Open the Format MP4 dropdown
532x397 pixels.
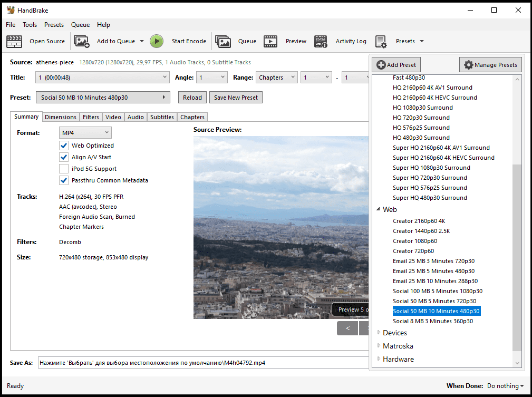coord(85,133)
